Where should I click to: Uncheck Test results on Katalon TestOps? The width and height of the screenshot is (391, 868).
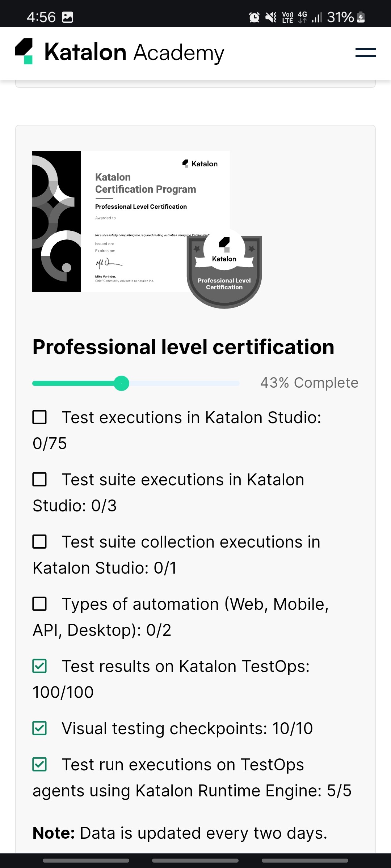tap(39, 666)
